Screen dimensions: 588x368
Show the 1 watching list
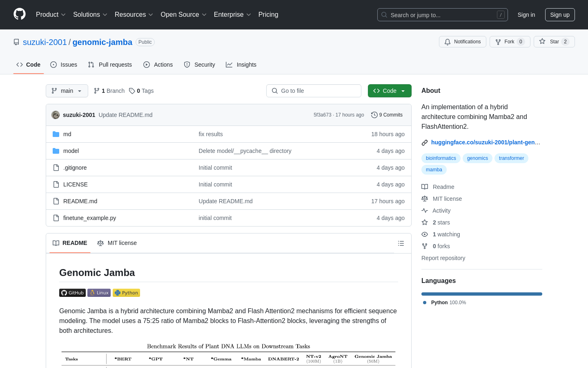(x=446, y=234)
